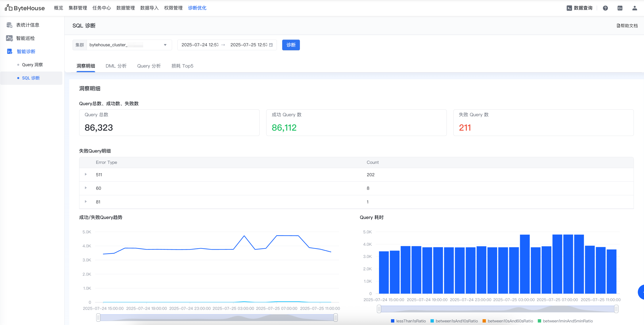Click the calendar icon in date range
Screen dimensions: 644x325
(x=271, y=45)
